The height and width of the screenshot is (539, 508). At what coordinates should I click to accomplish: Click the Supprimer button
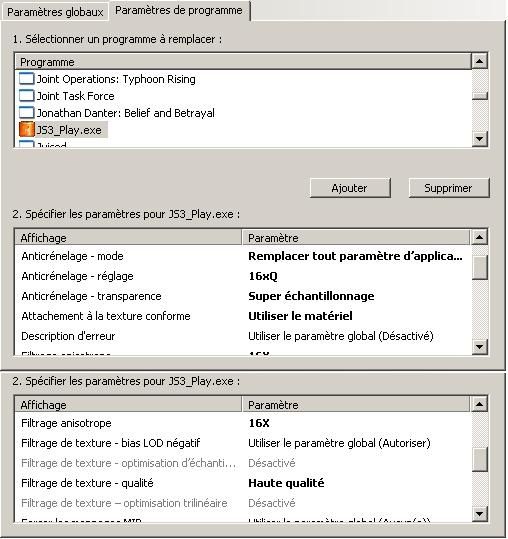(449, 188)
